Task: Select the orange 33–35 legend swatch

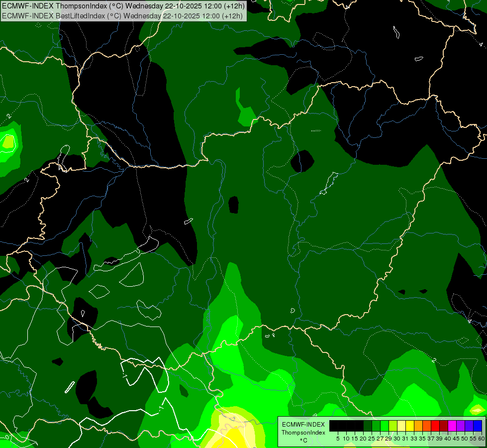Action: click(x=418, y=426)
